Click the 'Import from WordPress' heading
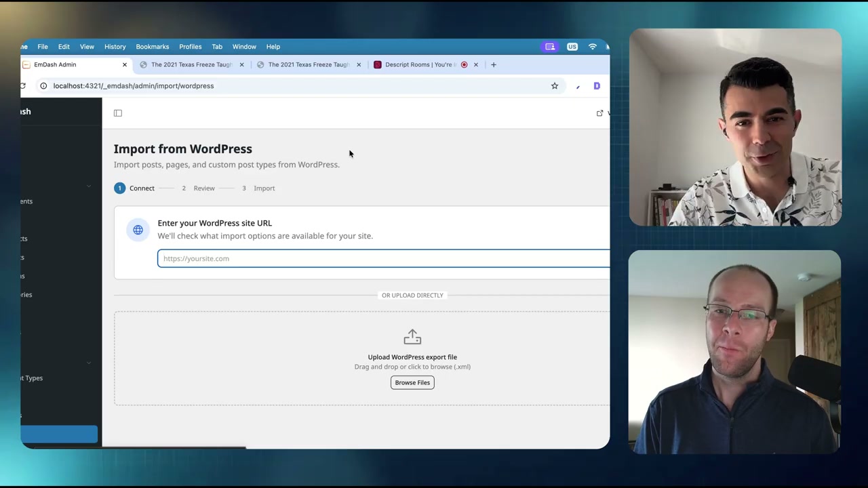Screen dimensions: 868x488 click(x=183, y=149)
